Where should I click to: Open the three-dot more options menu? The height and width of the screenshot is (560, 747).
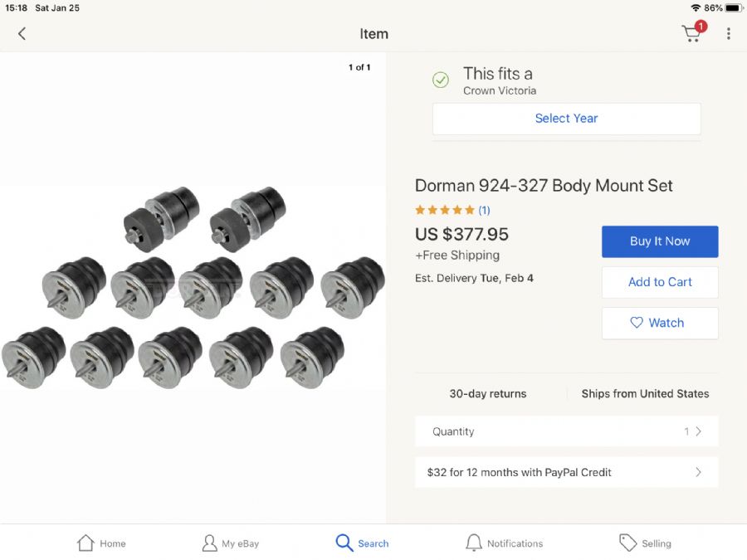729,34
